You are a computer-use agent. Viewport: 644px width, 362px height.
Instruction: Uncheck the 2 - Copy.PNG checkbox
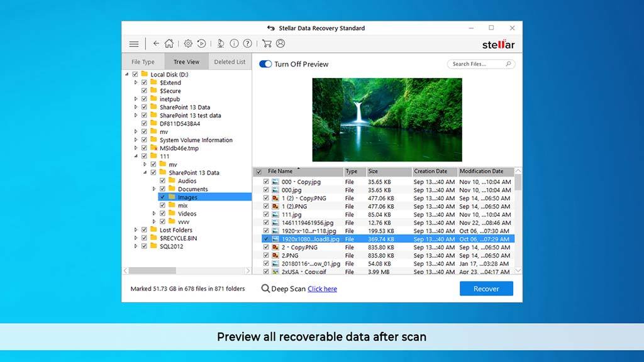pos(266,248)
